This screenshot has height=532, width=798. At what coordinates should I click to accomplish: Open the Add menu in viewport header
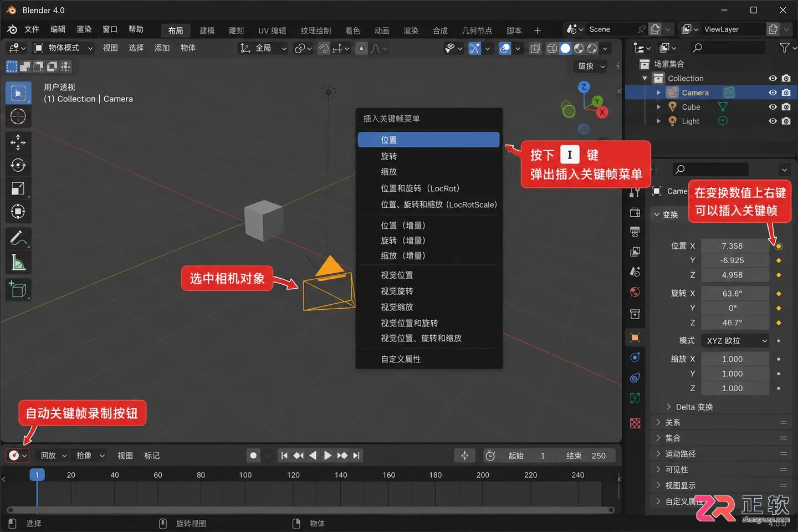point(162,48)
